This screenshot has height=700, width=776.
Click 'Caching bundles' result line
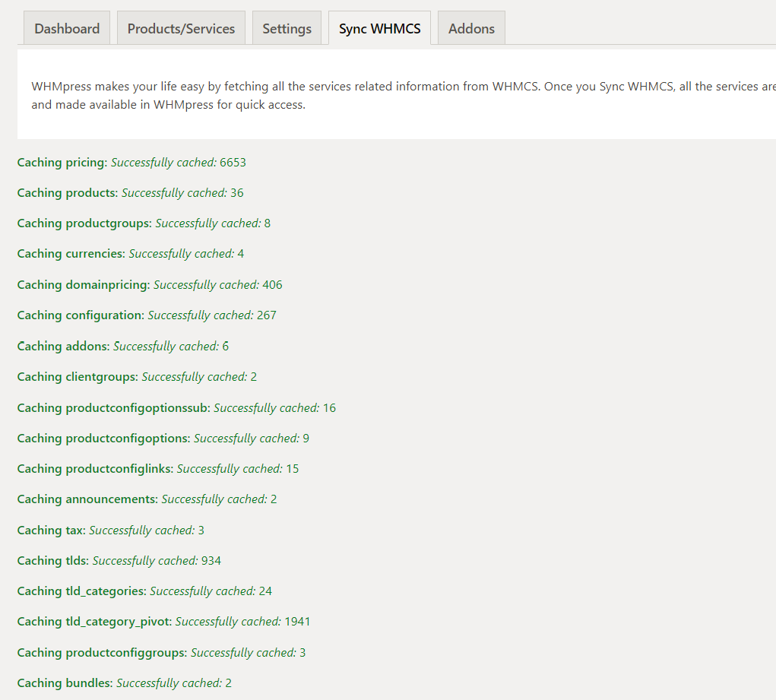(125, 683)
